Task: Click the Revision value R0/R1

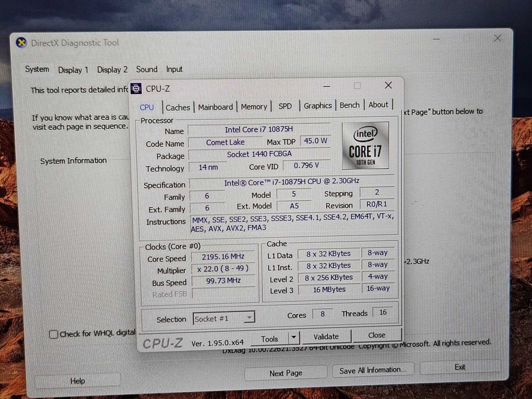Action: coord(376,204)
